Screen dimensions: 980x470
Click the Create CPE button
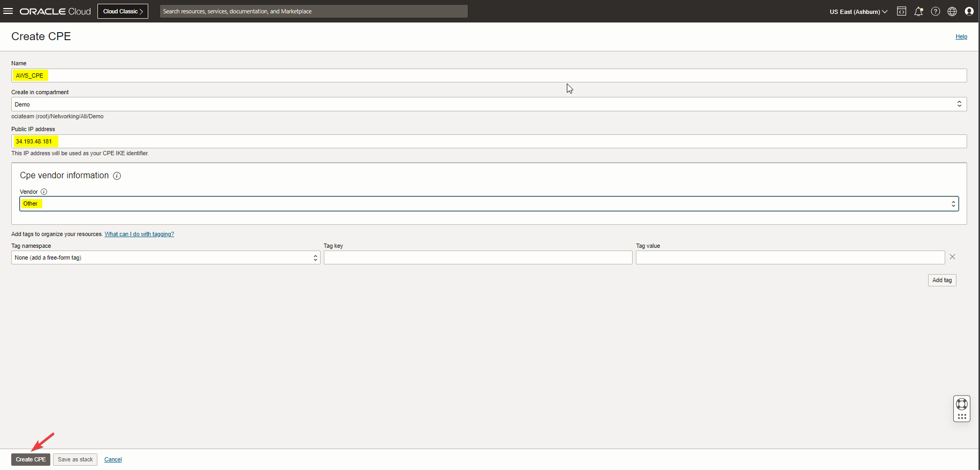click(x=31, y=459)
